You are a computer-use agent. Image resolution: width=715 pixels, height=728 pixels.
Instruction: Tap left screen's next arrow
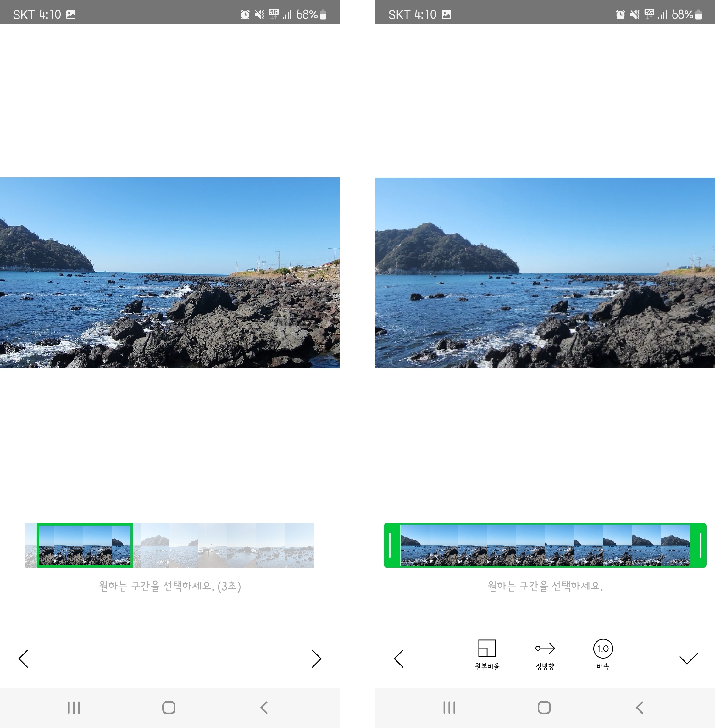tap(316, 659)
